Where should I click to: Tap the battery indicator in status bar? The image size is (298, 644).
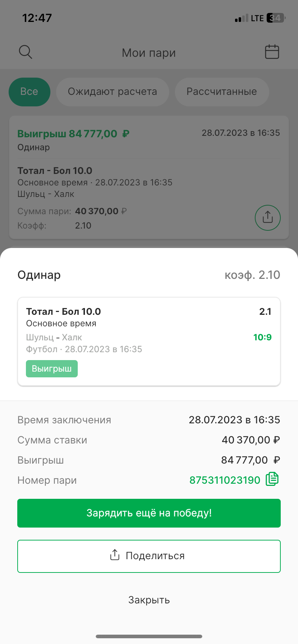coord(276,18)
